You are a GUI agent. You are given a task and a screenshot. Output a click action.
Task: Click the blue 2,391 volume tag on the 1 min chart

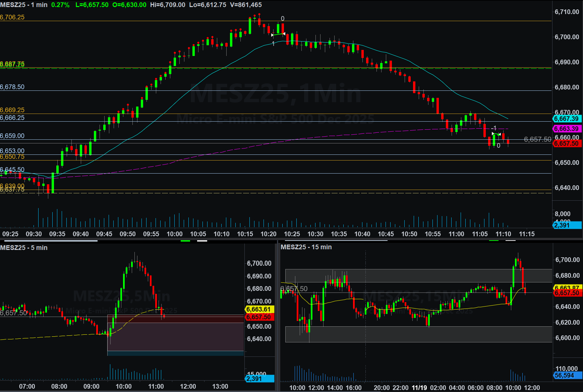point(566,225)
